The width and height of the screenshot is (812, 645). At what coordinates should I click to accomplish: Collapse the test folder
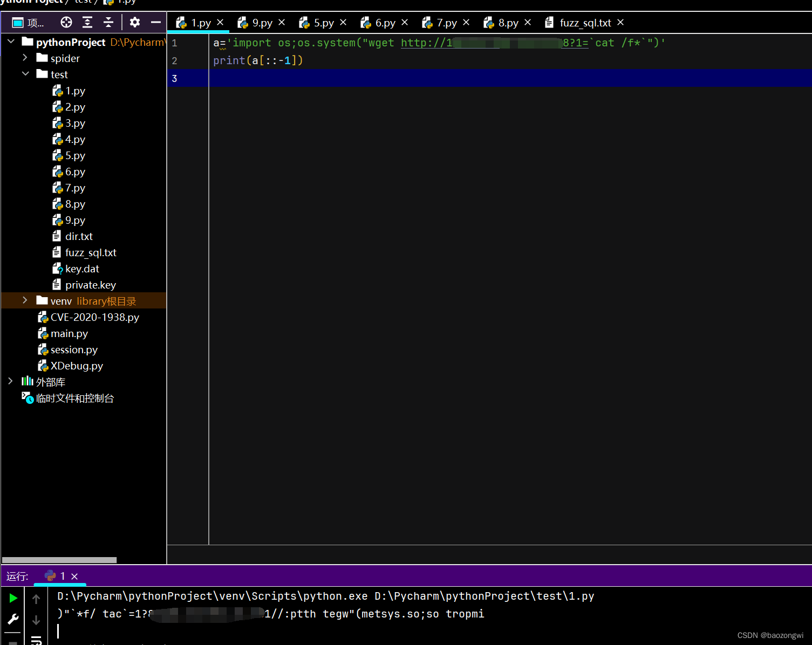(25, 73)
